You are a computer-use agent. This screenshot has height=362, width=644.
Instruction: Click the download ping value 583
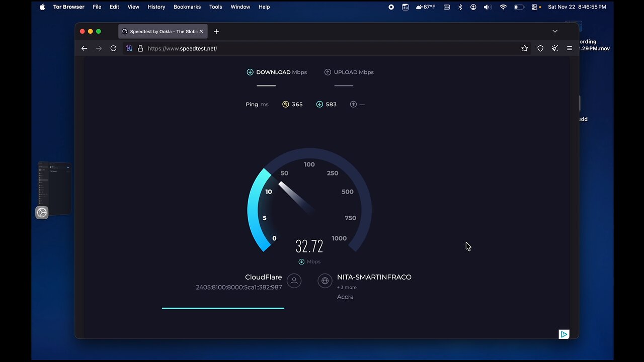(331, 104)
